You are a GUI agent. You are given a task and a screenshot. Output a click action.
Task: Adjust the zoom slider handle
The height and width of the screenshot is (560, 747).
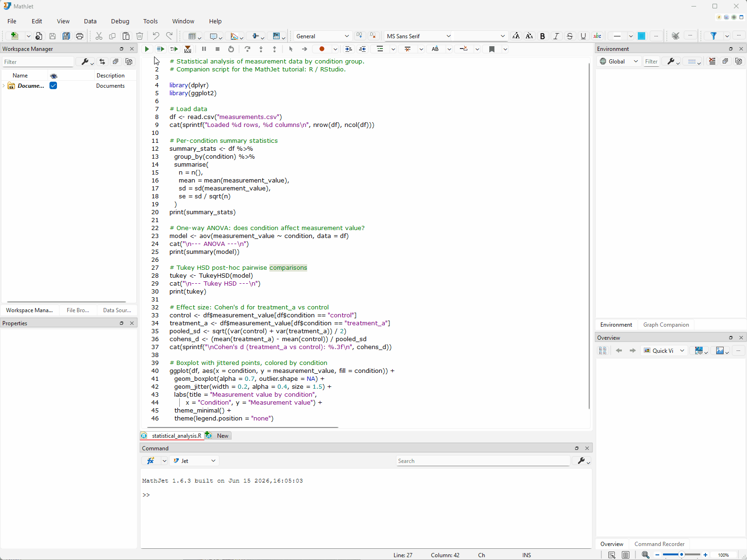(682, 555)
